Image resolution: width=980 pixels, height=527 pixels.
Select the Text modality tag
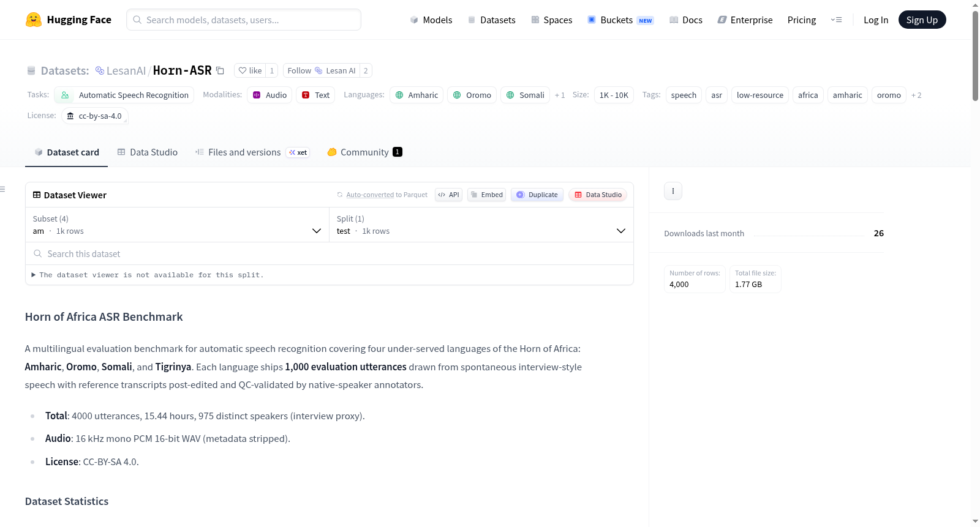[x=315, y=95]
